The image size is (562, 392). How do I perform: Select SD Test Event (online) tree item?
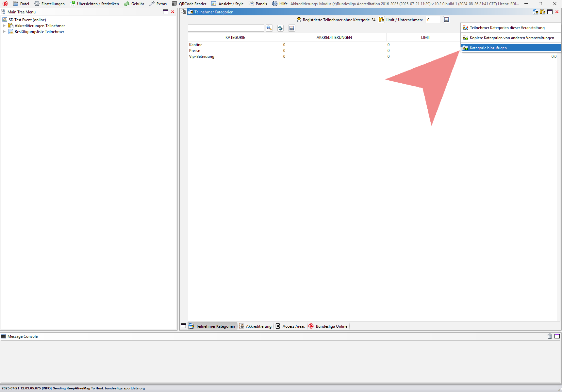[x=27, y=20]
